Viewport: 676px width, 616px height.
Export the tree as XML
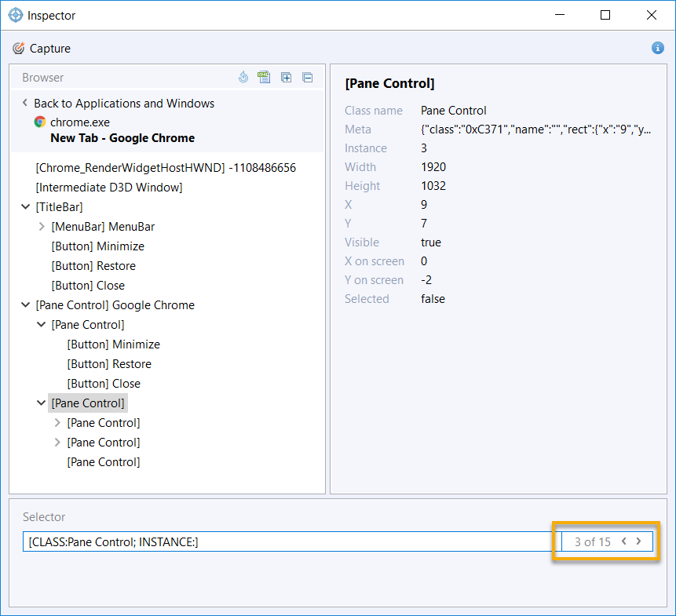point(264,77)
